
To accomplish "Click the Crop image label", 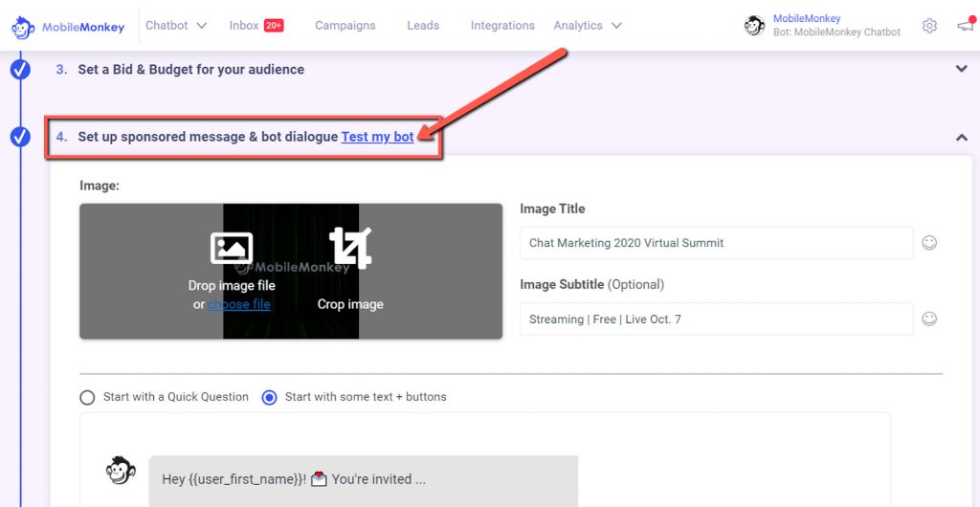I will (x=350, y=305).
